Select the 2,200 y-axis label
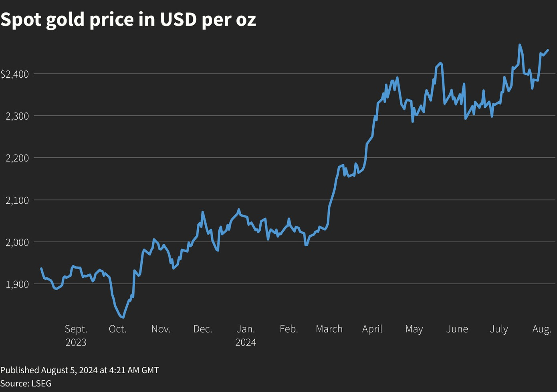 [17, 158]
